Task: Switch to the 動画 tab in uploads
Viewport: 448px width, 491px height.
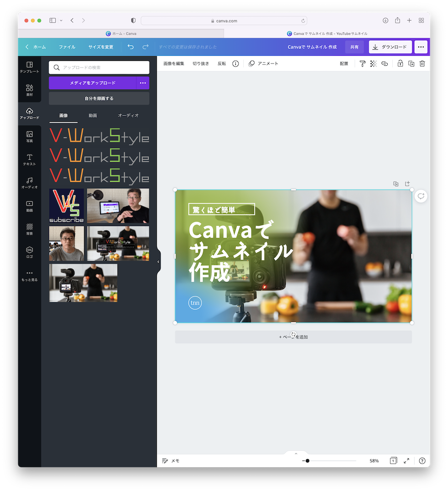Action: click(x=93, y=116)
